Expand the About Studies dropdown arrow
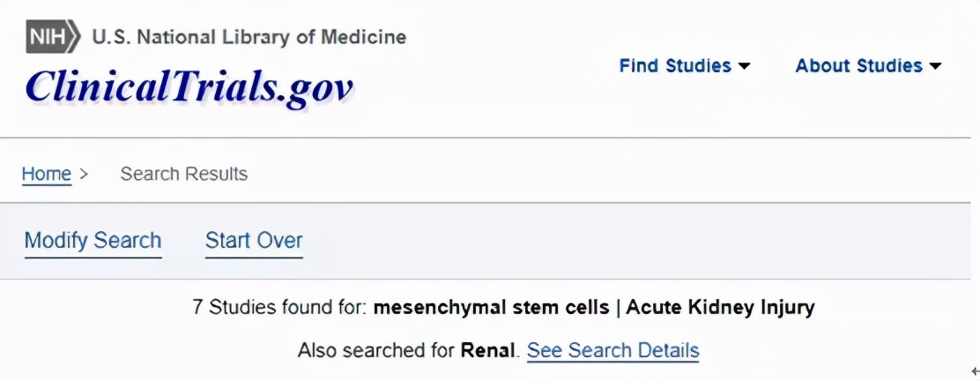The width and height of the screenshot is (980, 381). (935, 67)
